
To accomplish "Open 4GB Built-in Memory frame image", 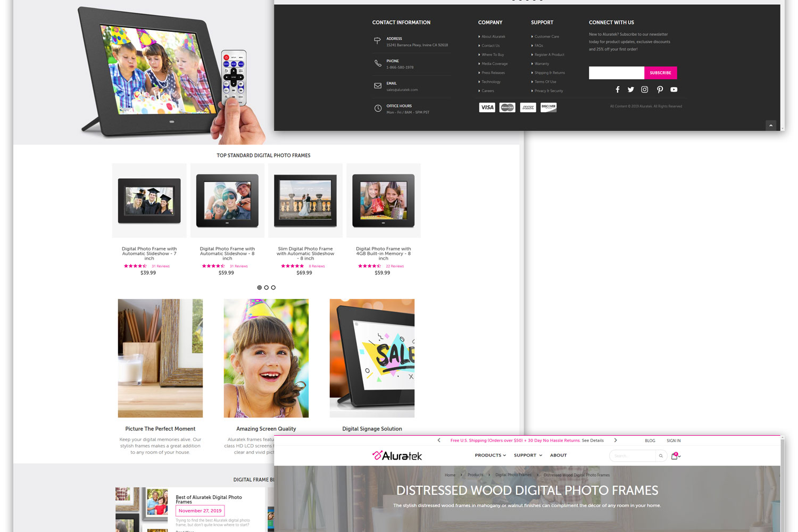I will pyautogui.click(x=384, y=201).
